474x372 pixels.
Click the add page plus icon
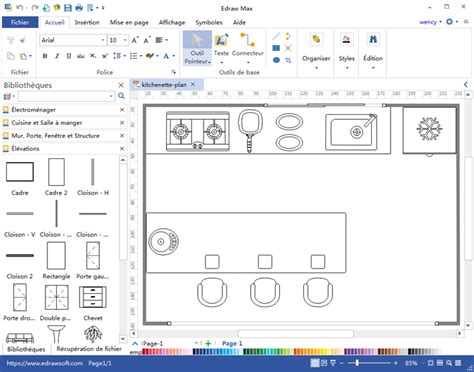click(x=208, y=343)
